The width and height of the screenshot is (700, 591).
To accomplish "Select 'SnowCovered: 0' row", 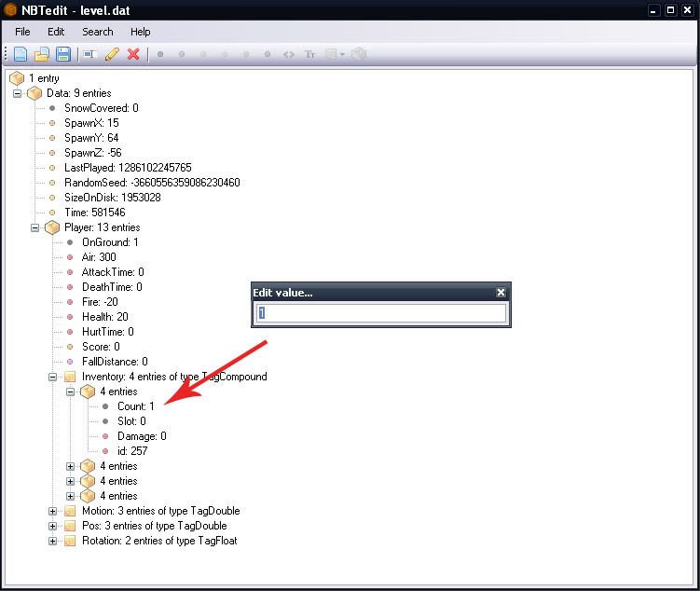I will [x=102, y=108].
